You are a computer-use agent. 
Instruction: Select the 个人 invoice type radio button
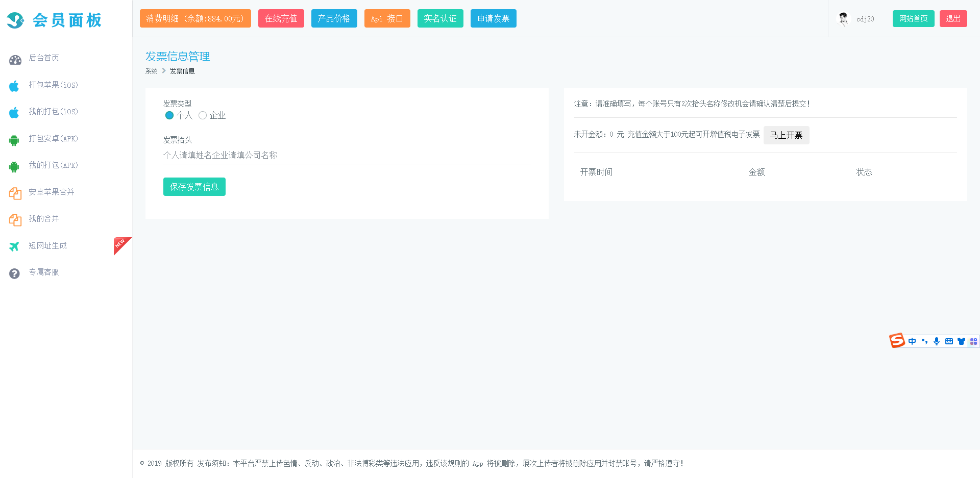(169, 115)
